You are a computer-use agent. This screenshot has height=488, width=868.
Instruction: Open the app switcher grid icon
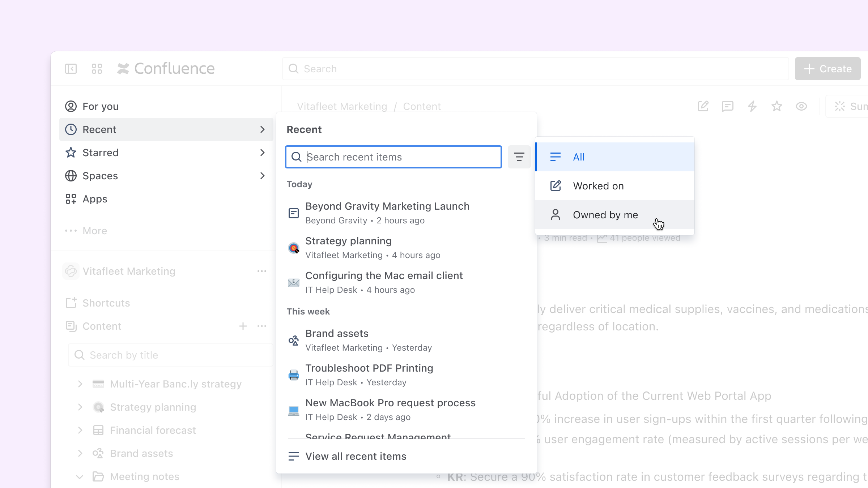click(x=97, y=69)
